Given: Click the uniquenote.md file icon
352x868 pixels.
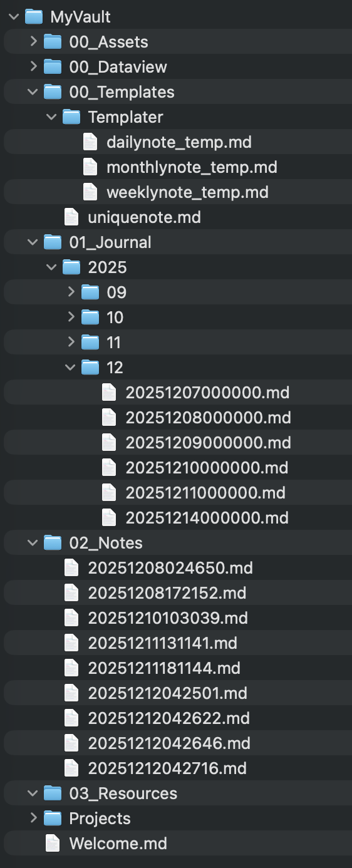Looking at the screenshot, I should (x=71, y=217).
